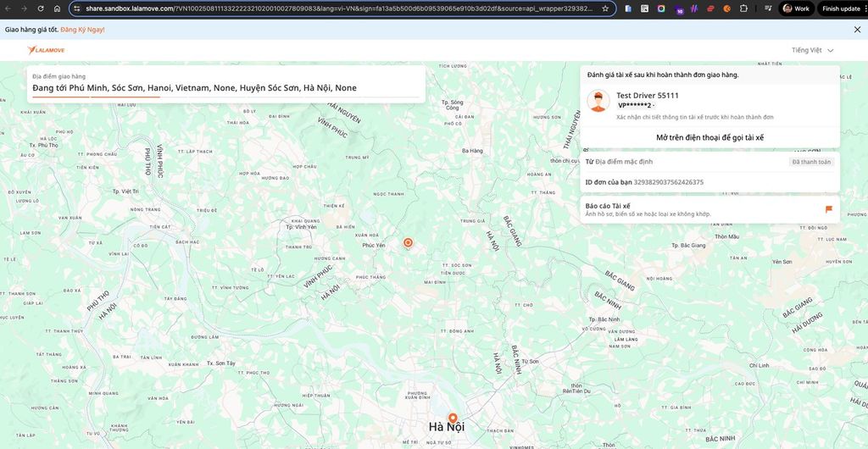Dismiss the promotional banner with the X
Viewport: 868px width, 449px height.
tap(856, 29)
